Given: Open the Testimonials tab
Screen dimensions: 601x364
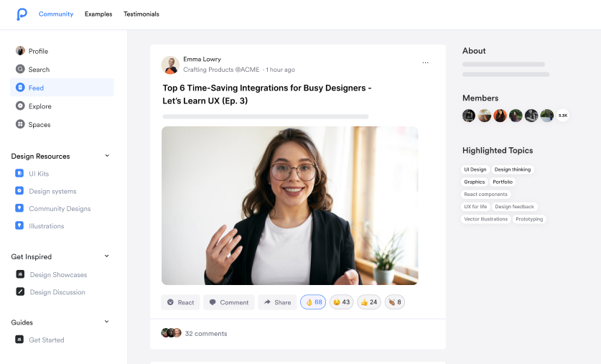Looking at the screenshot, I should pos(141,14).
